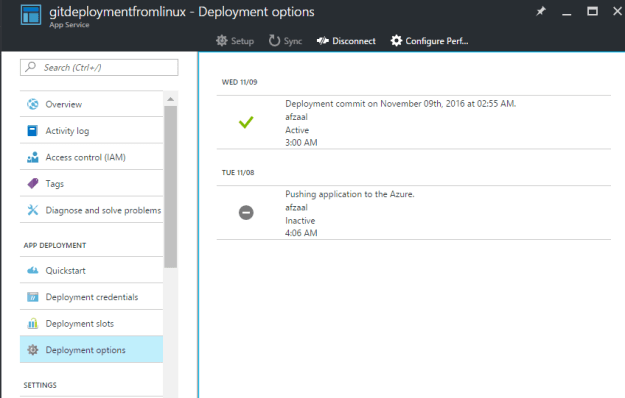Viewport: 625px width, 398px height.
Task: Open the Pushing application to the Azure entry
Action: 414,213
